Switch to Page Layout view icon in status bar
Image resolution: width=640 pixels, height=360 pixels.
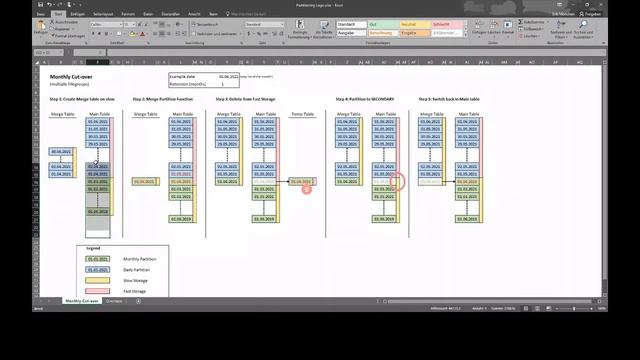pos(537,309)
